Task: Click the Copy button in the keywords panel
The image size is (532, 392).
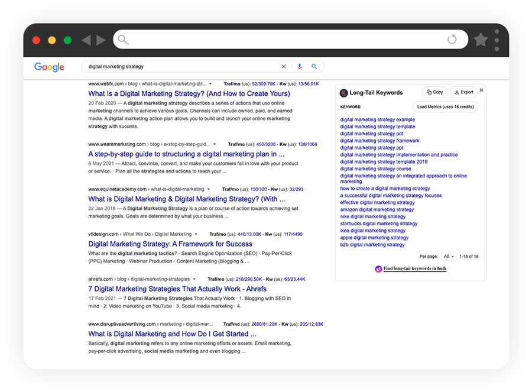Action: pyautogui.click(x=436, y=92)
